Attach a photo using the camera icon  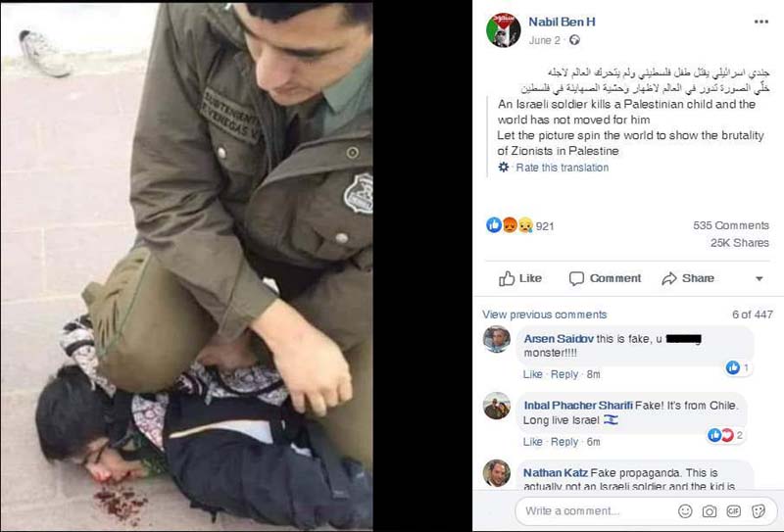[x=709, y=510]
